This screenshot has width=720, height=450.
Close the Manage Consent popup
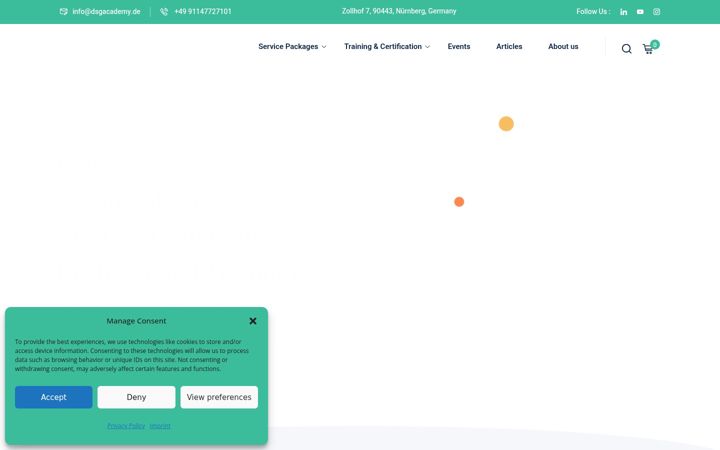click(253, 321)
